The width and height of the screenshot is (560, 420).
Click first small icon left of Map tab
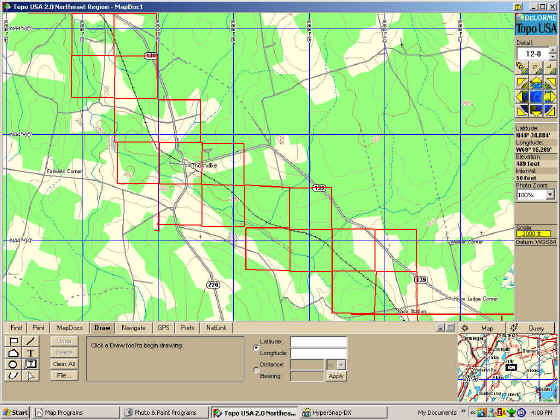[x=441, y=328]
